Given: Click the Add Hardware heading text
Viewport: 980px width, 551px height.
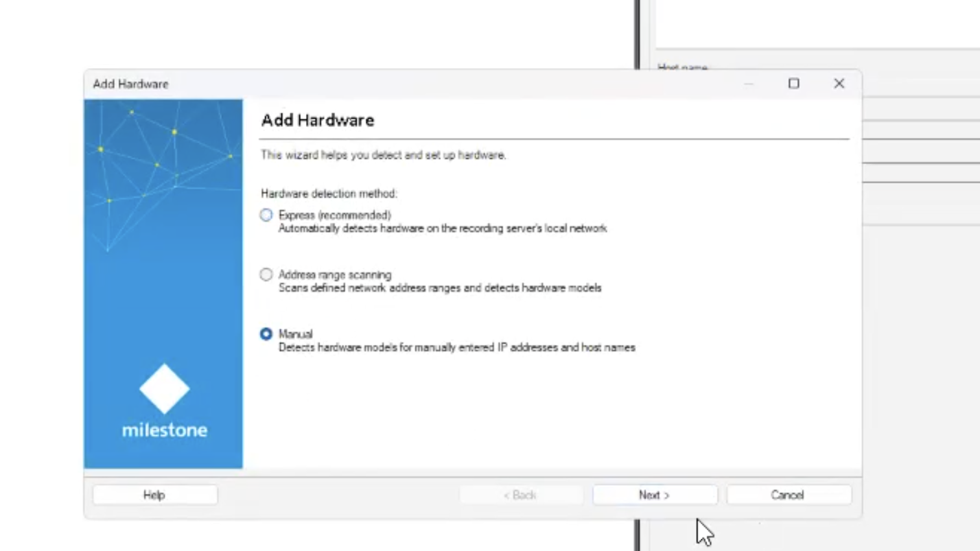Looking at the screenshot, I should 318,121.
